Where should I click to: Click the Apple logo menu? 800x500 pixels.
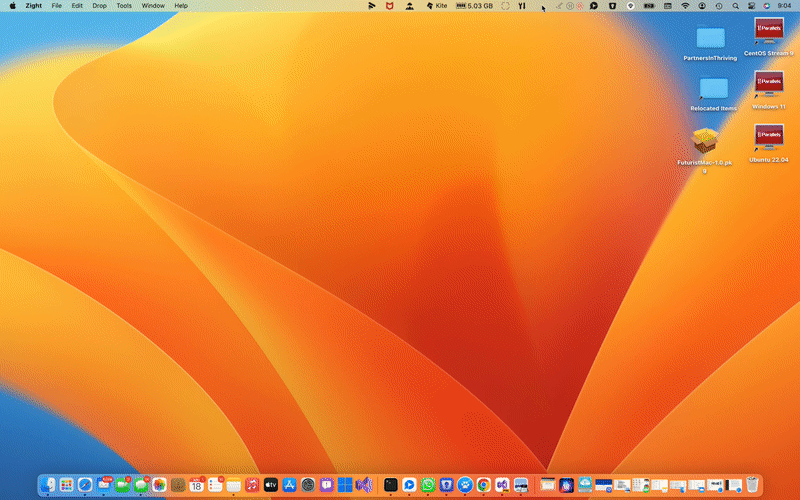pyautogui.click(x=12, y=6)
